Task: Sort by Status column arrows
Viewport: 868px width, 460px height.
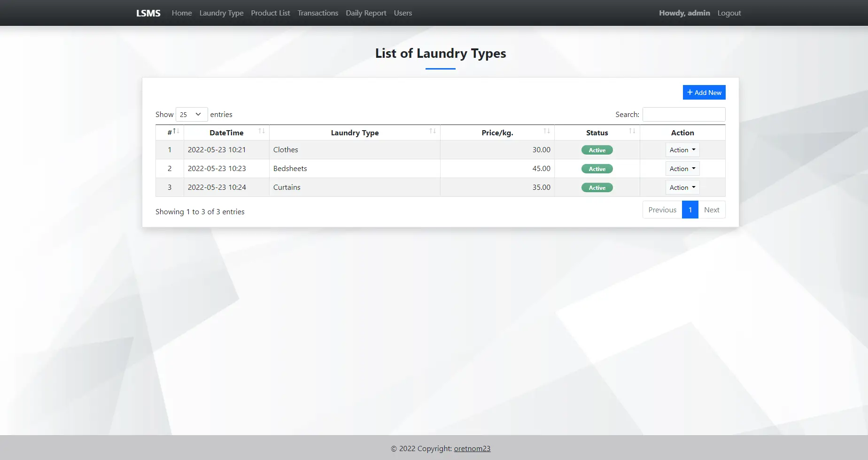Action: [632, 131]
